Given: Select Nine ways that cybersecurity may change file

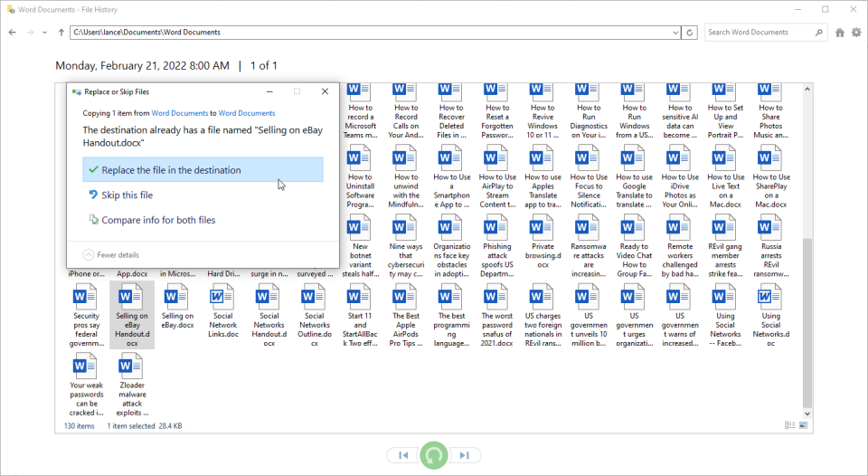Looking at the screenshot, I should [x=406, y=246].
